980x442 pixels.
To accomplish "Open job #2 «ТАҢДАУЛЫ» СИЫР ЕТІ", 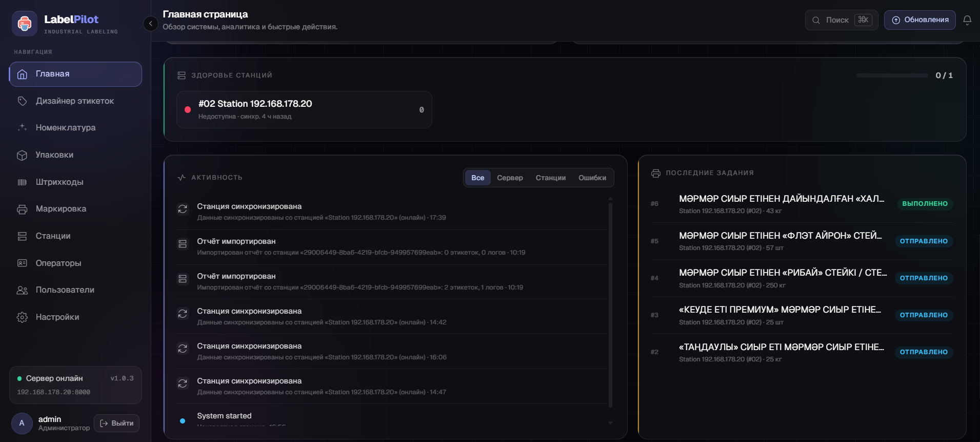I will click(802, 352).
